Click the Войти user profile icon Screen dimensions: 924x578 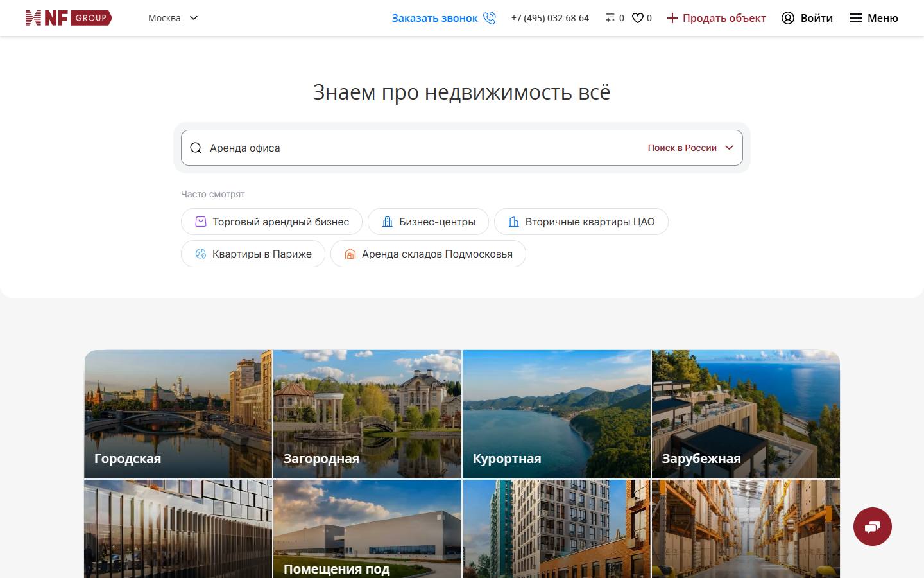coord(788,18)
